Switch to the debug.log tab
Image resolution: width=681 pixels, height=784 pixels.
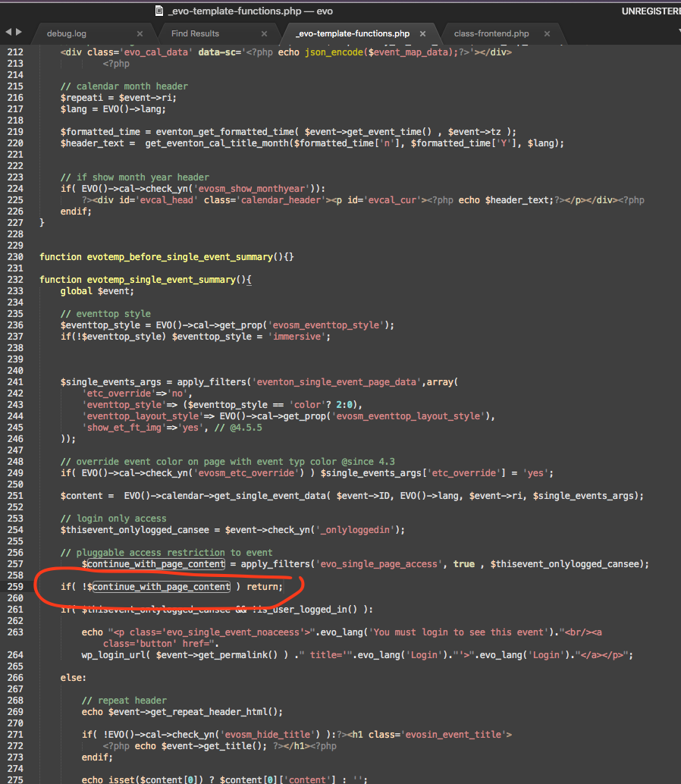pos(66,33)
